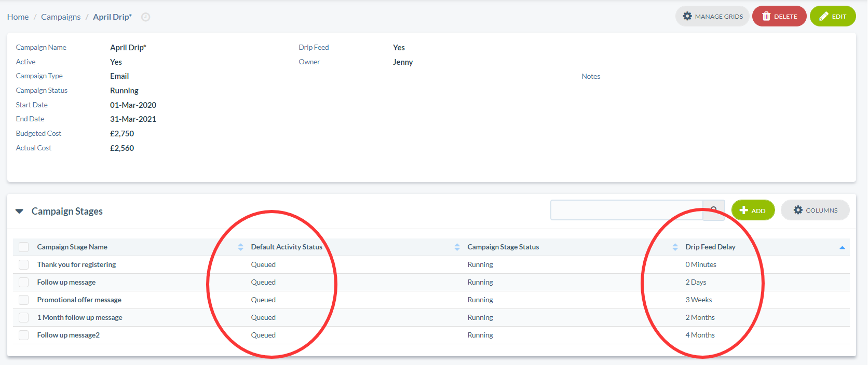Click the search magnifier icon in Campaign Stages

pyautogui.click(x=714, y=210)
